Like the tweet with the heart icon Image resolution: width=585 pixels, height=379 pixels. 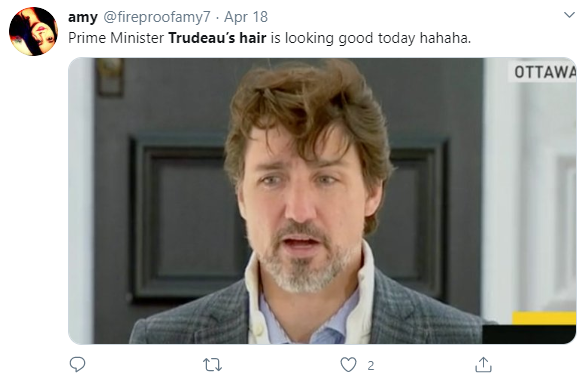[x=348, y=365]
